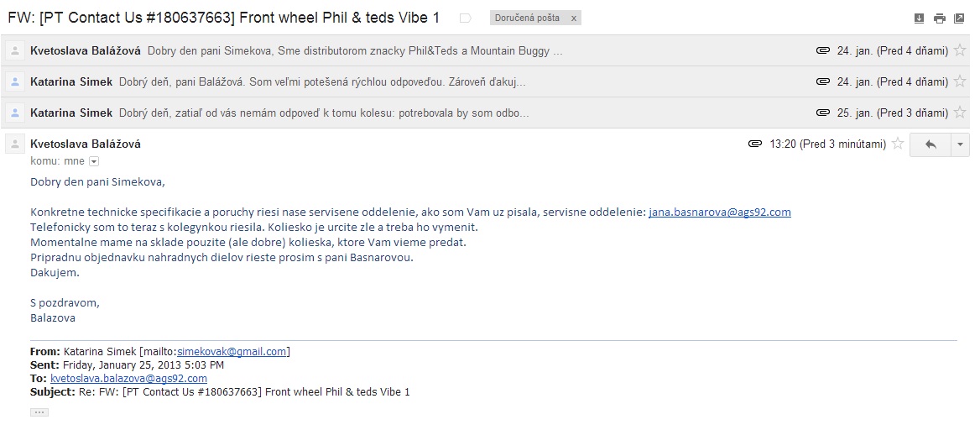
Task: Click attachment paperclip on the 25. jan. message
Action: [x=822, y=113]
